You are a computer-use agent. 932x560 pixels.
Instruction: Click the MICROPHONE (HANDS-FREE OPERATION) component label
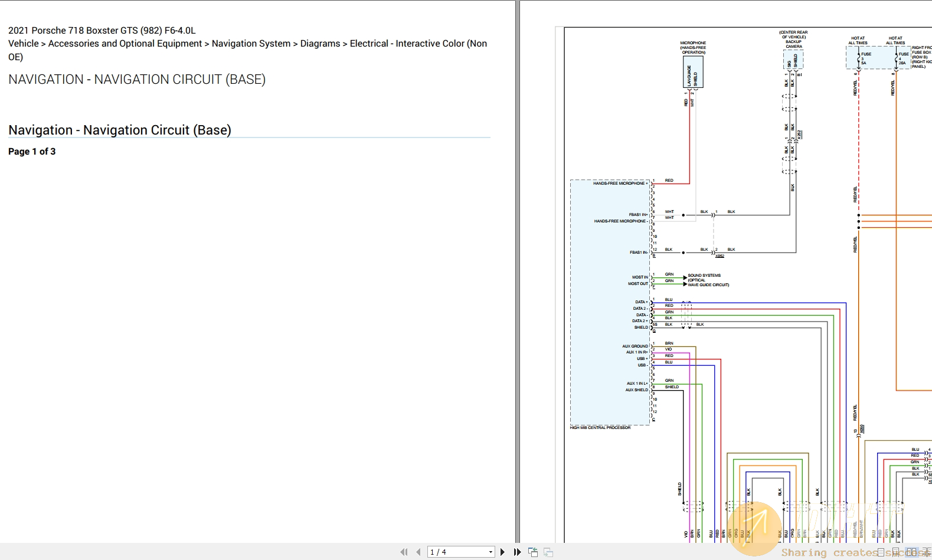point(693,48)
